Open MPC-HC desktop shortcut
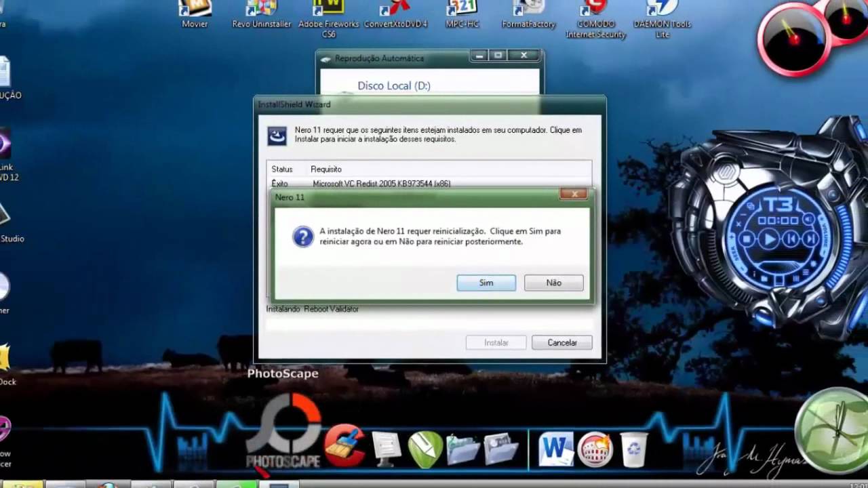The image size is (868, 488). 462,14
